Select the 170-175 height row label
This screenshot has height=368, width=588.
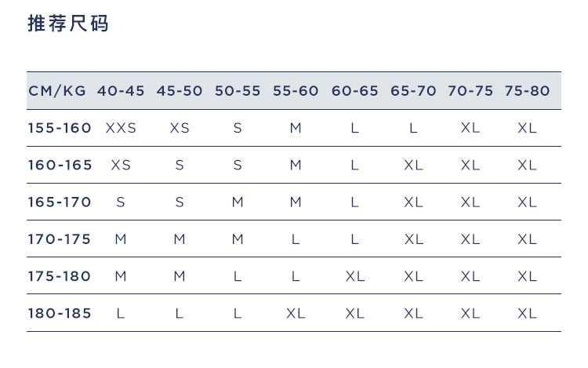(x=60, y=239)
